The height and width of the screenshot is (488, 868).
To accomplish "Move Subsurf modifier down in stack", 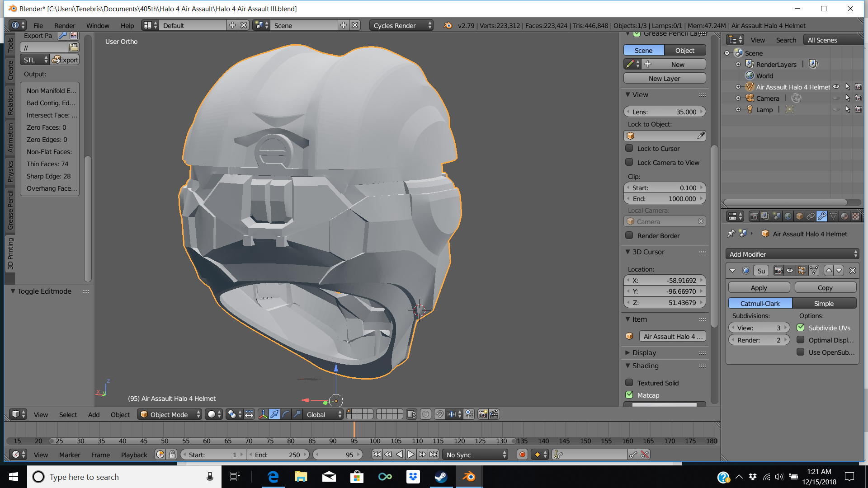I will (x=839, y=271).
